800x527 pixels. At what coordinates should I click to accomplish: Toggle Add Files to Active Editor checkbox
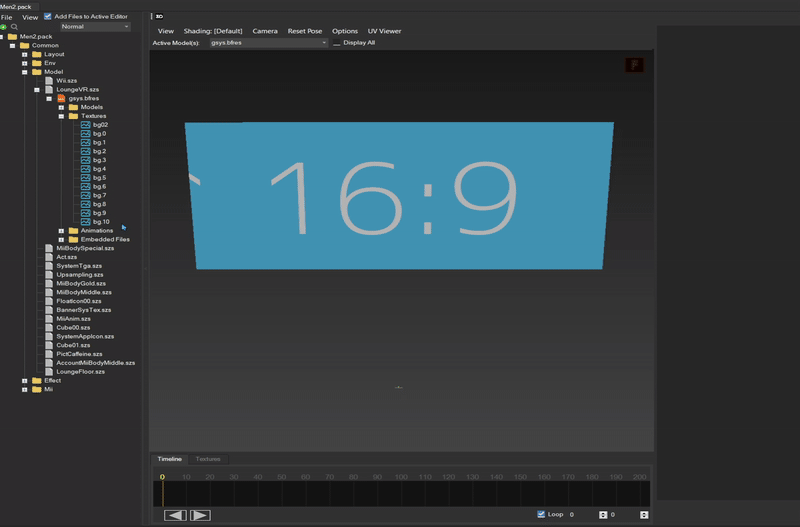[x=48, y=17]
